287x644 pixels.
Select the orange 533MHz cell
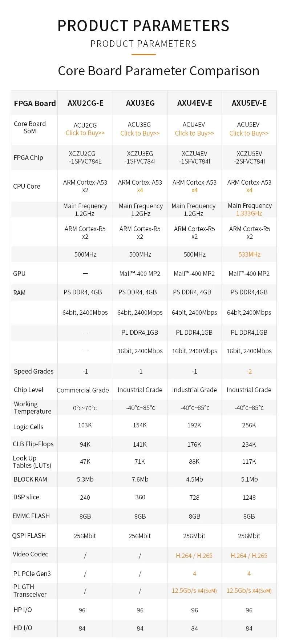(249, 254)
